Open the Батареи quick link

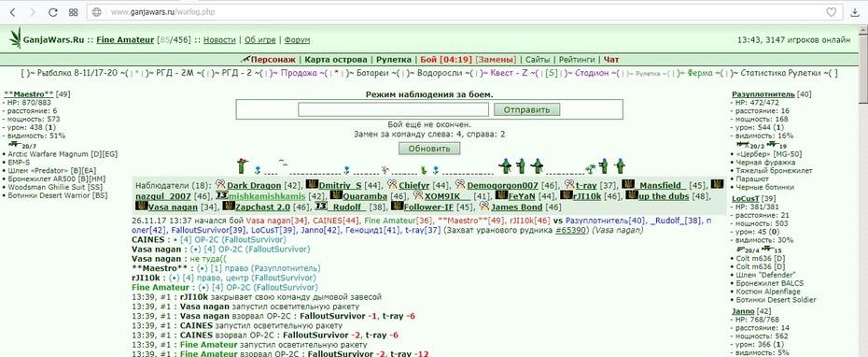pyautogui.click(x=374, y=73)
